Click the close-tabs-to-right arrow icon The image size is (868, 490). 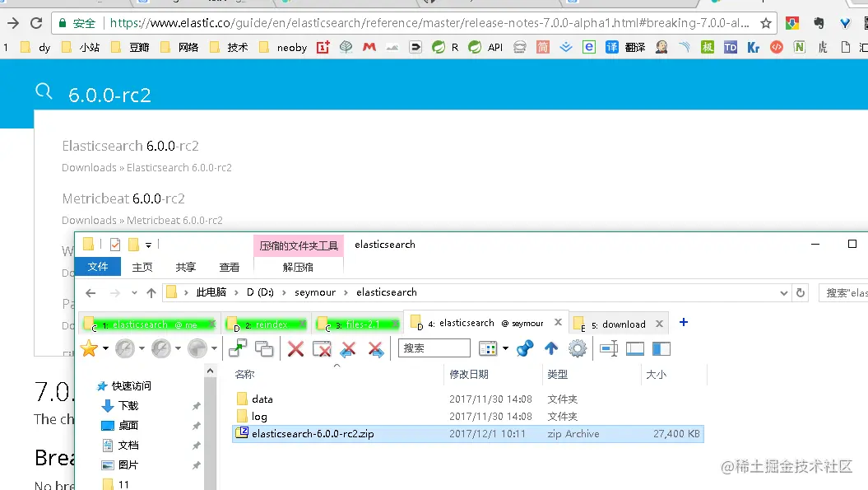[x=375, y=348]
